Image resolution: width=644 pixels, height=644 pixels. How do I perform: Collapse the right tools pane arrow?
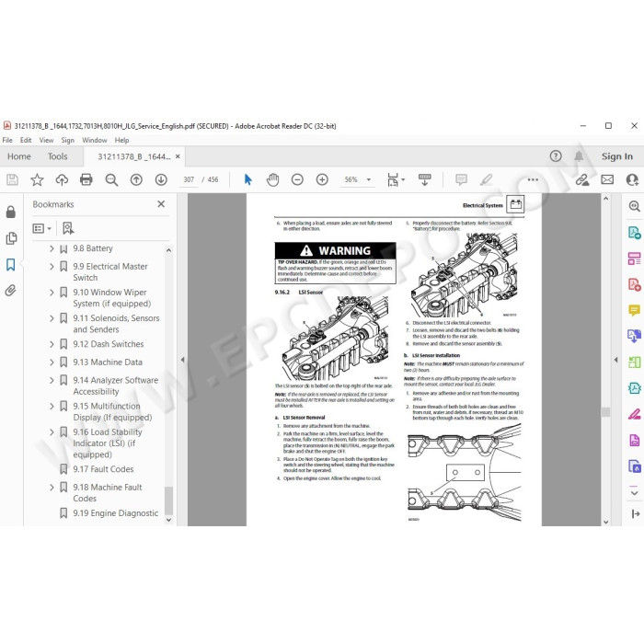coord(615,360)
